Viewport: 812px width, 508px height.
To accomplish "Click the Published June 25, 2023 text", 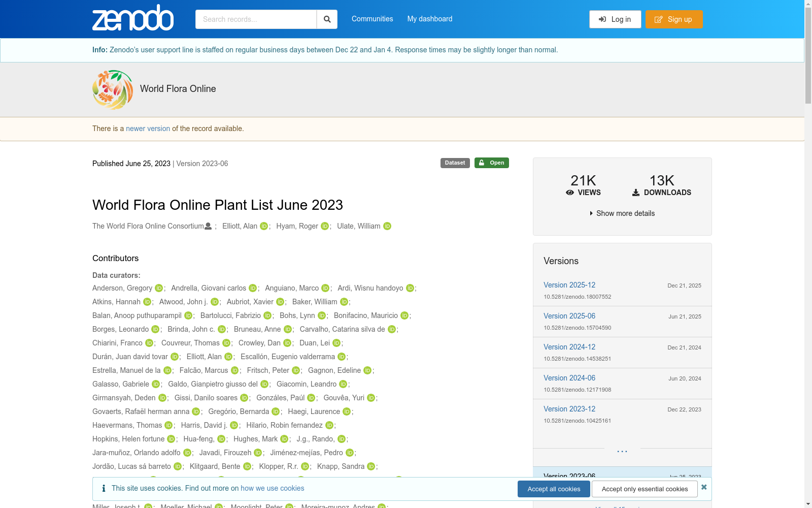I will pyautogui.click(x=131, y=164).
